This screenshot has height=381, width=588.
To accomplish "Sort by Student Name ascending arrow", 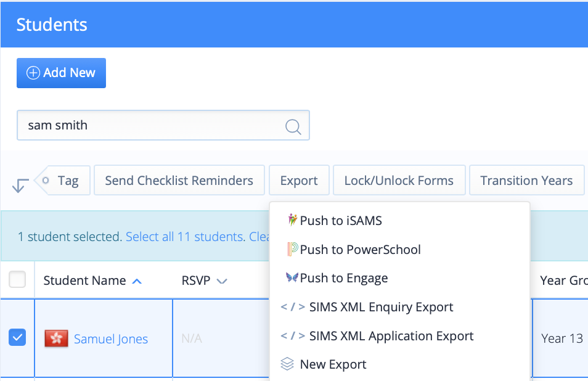I will tap(137, 281).
